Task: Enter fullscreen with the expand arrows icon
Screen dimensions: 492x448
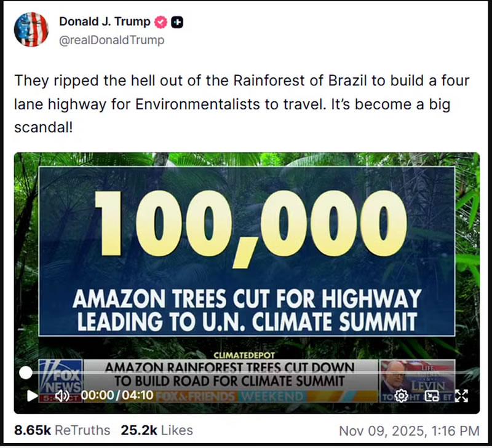Action: pos(461,395)
